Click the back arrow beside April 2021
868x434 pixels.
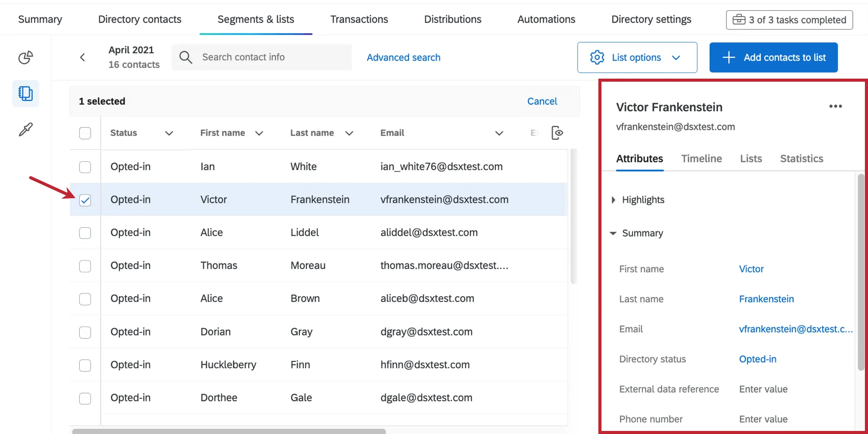tap(82, 57)
